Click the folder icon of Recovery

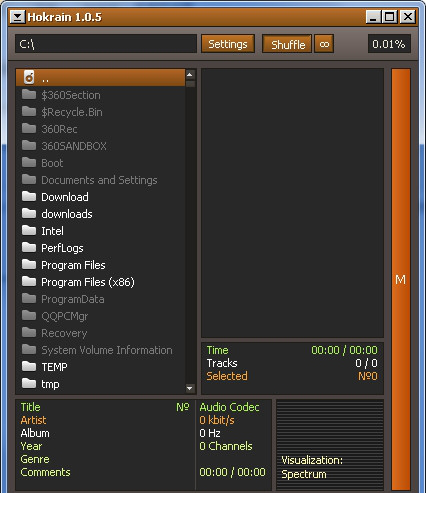pos(29,333)
